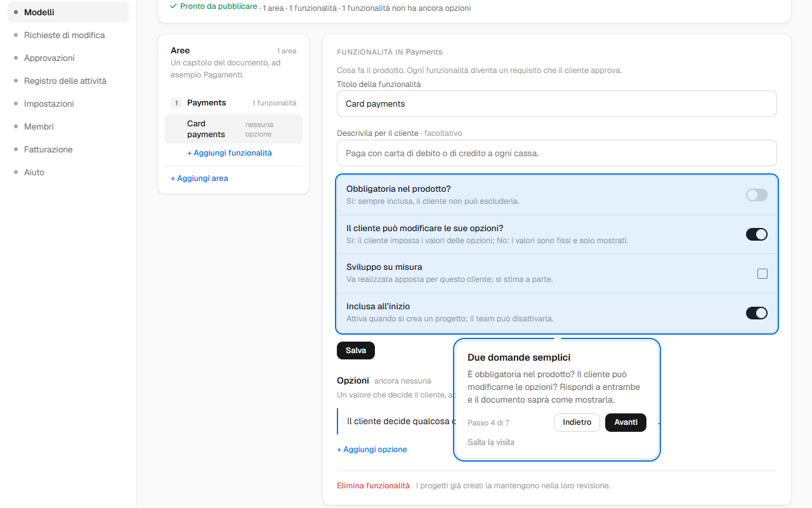
Task: Click Avanti in the tour popup
Action: click(625, 422)
